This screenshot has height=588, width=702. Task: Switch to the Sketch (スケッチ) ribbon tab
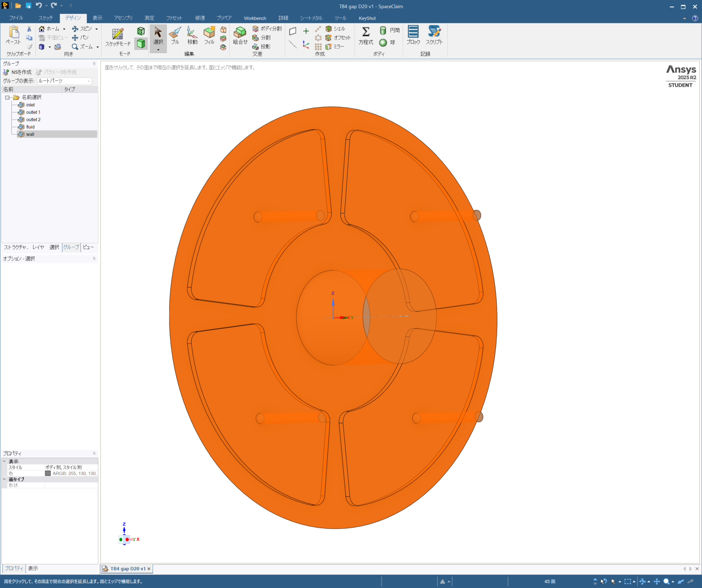tap(46, 18)
